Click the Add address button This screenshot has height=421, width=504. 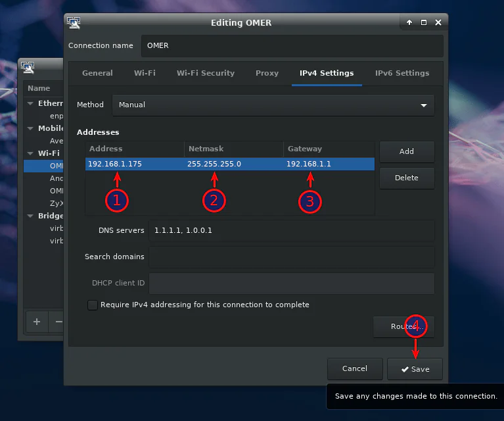pos(406,151)
